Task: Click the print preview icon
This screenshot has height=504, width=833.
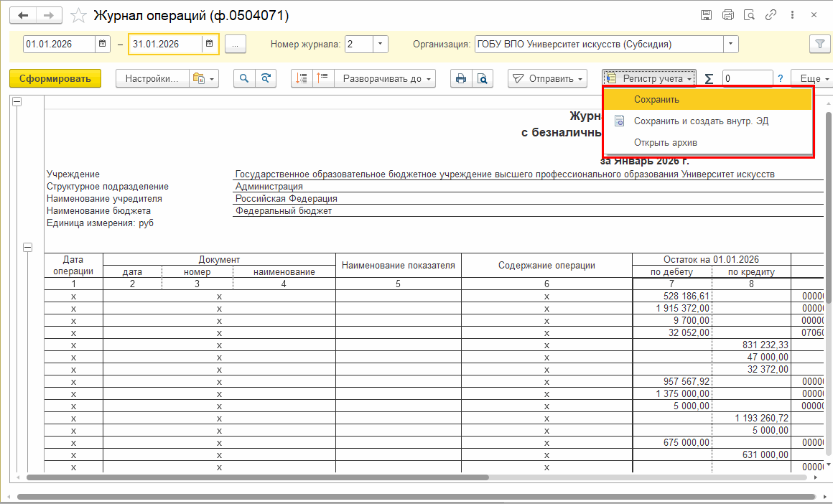Action: tap(482, 78)
